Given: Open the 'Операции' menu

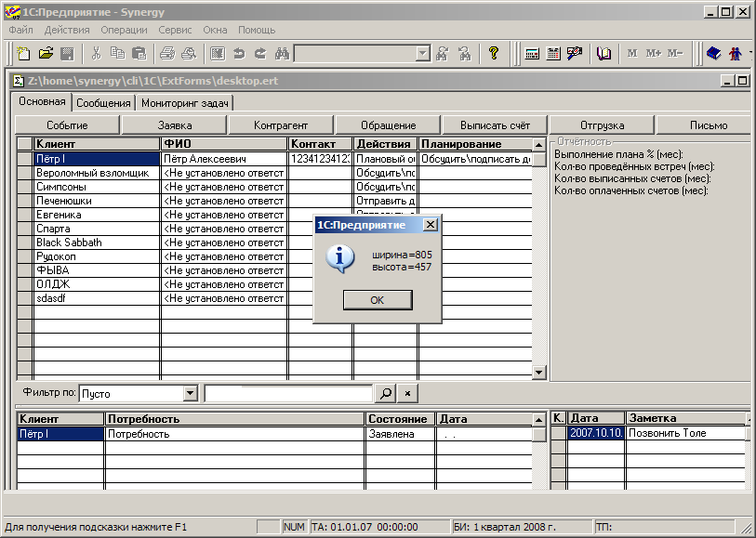Looking at the screenshot, I should [x=124, y=30].
